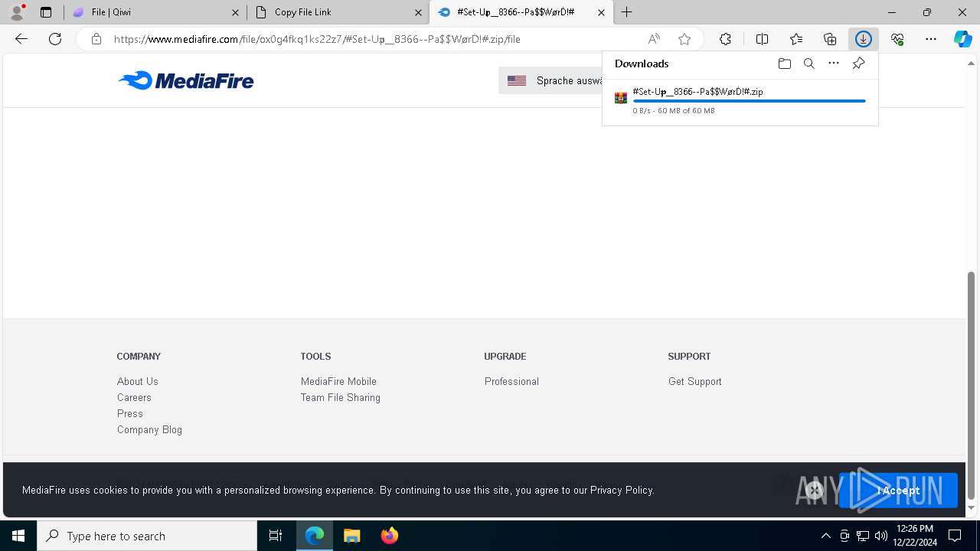The height and width of the screenshot is (551, 980).
Task: Open Edge Settings and more menu
Action: point(931,39)
